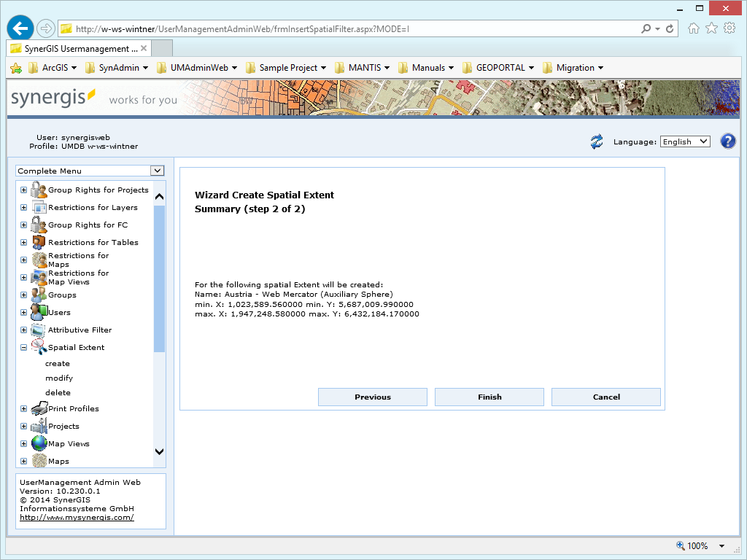
Task: Open Attributive Filter via its icon
Action: tap(38, 330)
